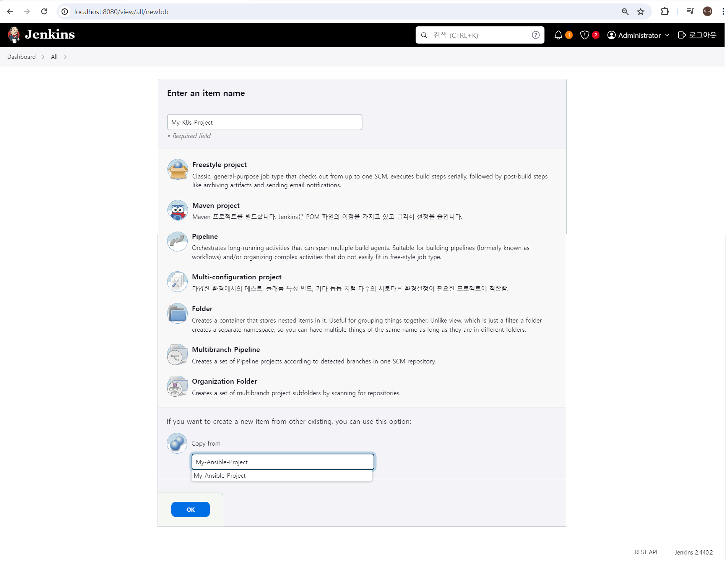Open the browser profile avatar
The width and height of the screenshot is (728, 561).
tap(707, 11)
